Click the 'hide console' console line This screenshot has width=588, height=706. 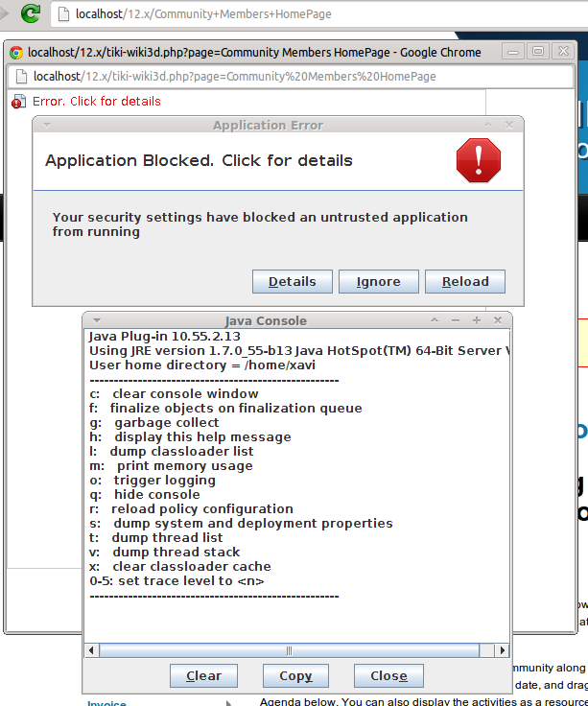(145, 494)
